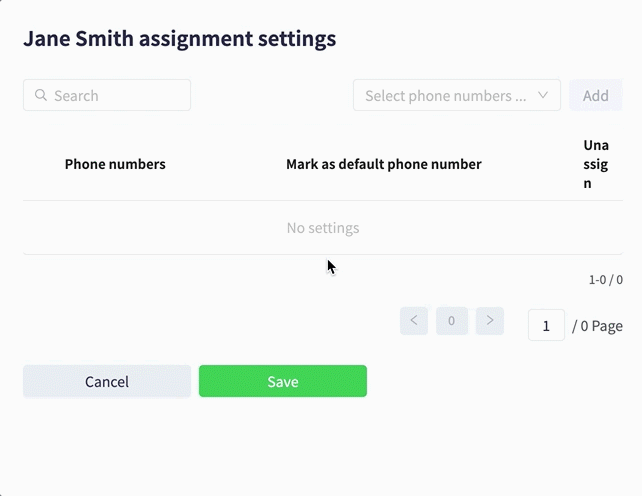Click the 1-0 / 0 record count
Screen dimensions: 642x496
[606, 280]
